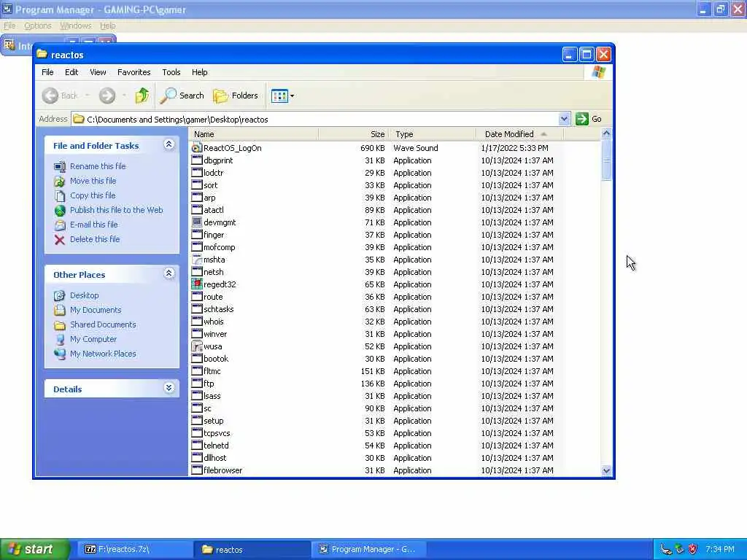Toggle the Folders pane button

[x=236, y=96]
